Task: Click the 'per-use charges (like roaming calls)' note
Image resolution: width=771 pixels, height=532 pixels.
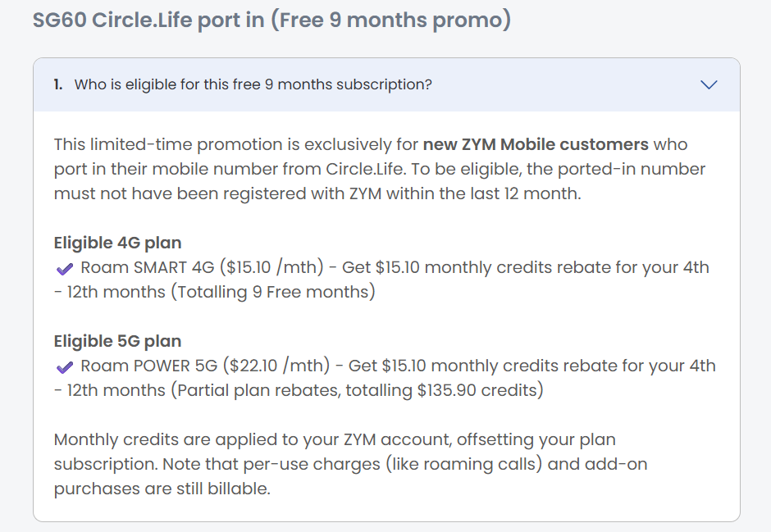Action: (x=393, y=464)
